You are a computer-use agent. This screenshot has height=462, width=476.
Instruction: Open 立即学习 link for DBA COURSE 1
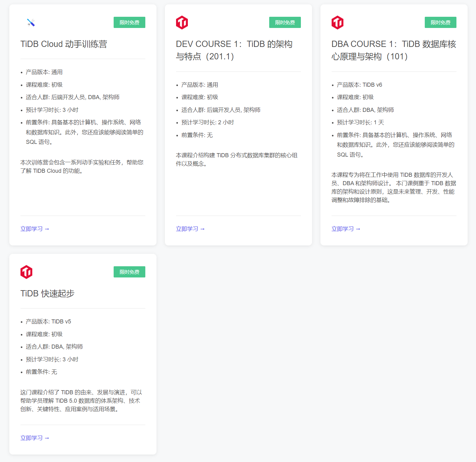click(346, 229)
